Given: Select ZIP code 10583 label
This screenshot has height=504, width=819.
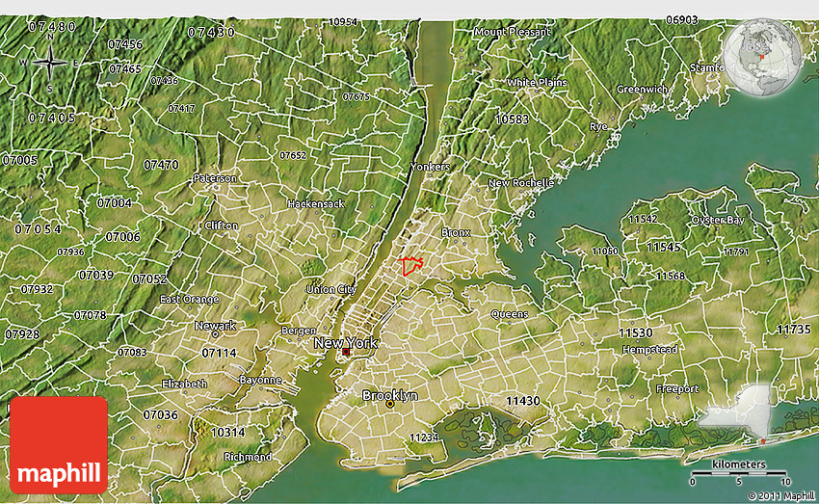Looking at the screenshot, I should 512,119.
